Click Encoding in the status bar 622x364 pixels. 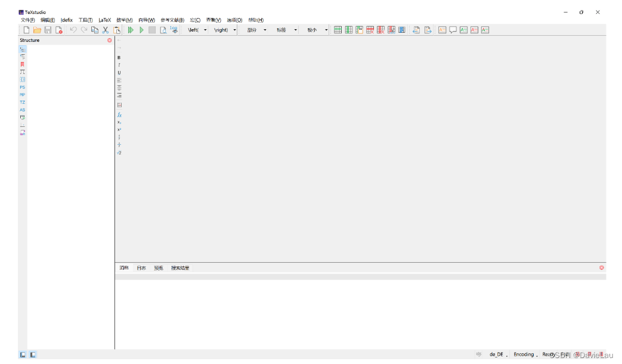coord(524,354)
